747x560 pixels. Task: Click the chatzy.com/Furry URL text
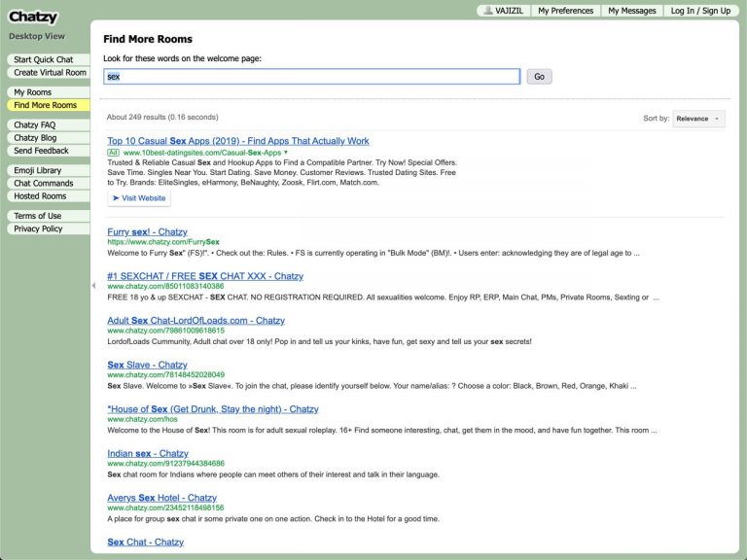coord(163,242)
